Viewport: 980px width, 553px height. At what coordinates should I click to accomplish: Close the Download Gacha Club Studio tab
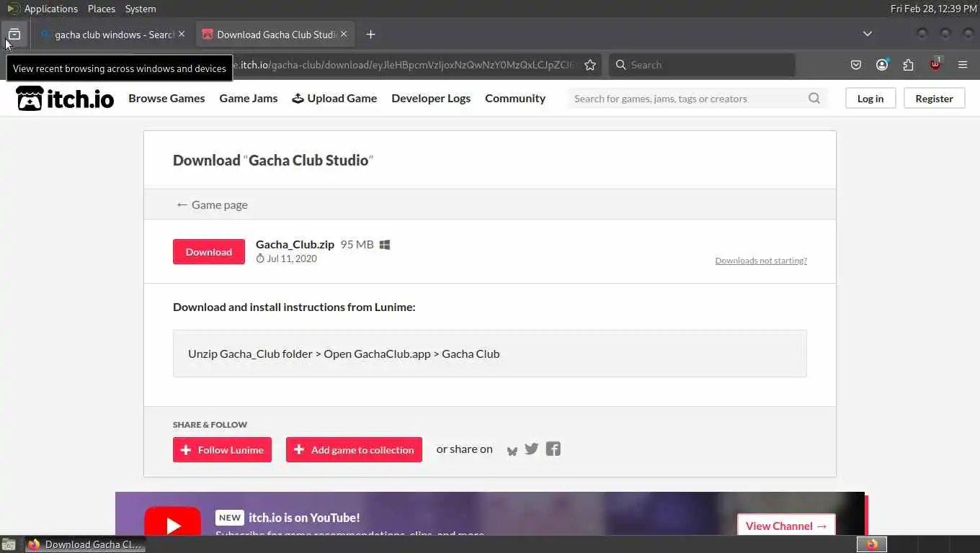pyautogui.click(x=344, y=34)
